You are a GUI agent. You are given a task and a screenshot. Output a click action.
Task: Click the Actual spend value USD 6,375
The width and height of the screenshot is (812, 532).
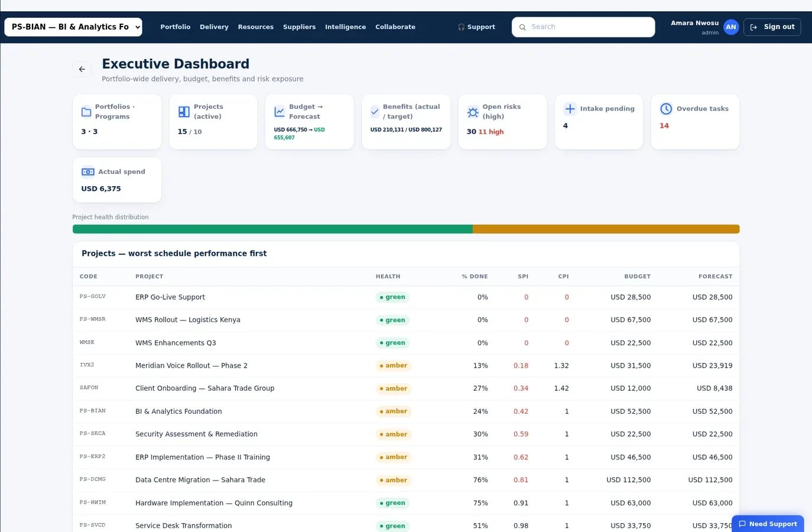click(101, 189)
